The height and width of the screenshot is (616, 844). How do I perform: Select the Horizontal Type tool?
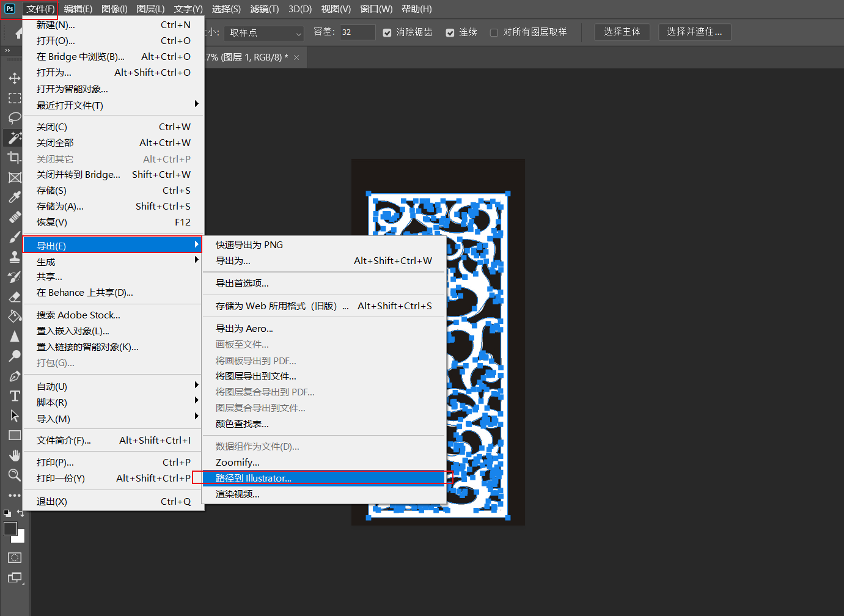15,396
